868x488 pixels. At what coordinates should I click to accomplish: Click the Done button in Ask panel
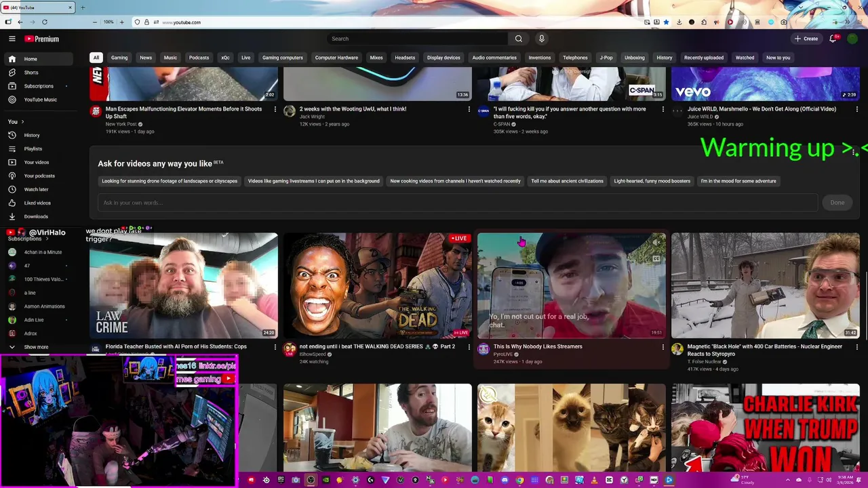coord(837,203)
